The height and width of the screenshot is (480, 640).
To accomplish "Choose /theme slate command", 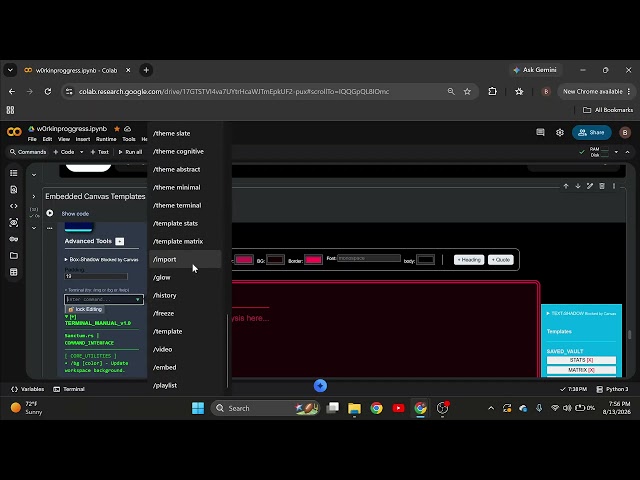I will tap(185, 133).
